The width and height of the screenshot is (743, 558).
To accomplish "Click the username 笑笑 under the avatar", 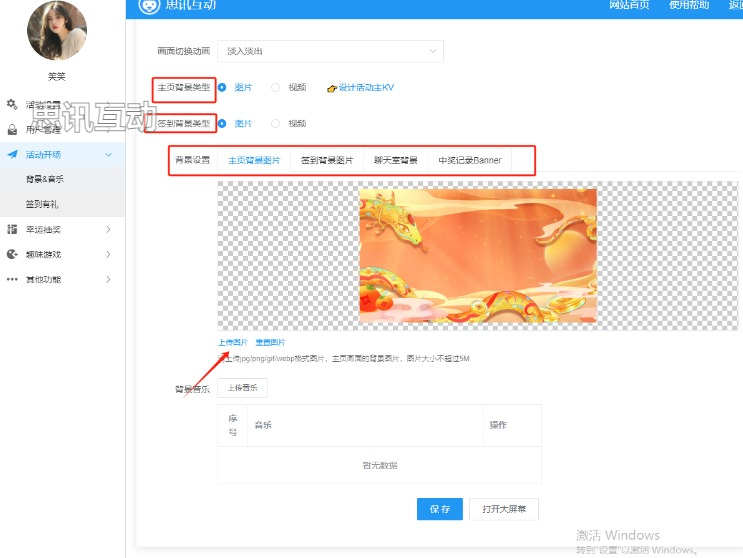I will tap(57, 77).
